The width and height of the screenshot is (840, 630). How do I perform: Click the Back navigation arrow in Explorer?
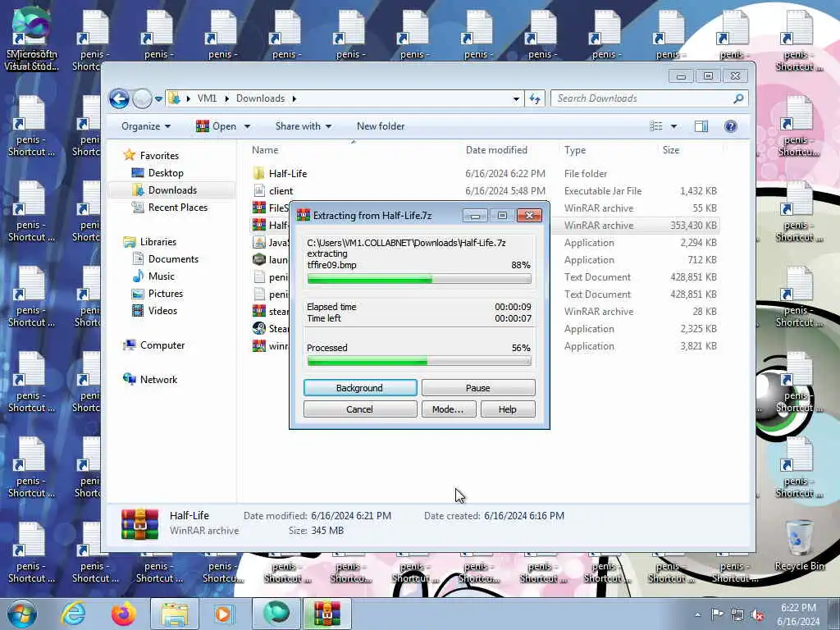(119, 98)
